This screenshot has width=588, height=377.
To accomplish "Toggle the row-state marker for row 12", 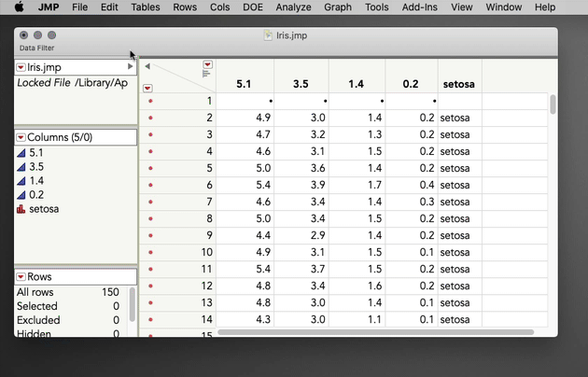I will tap(150, 286).
